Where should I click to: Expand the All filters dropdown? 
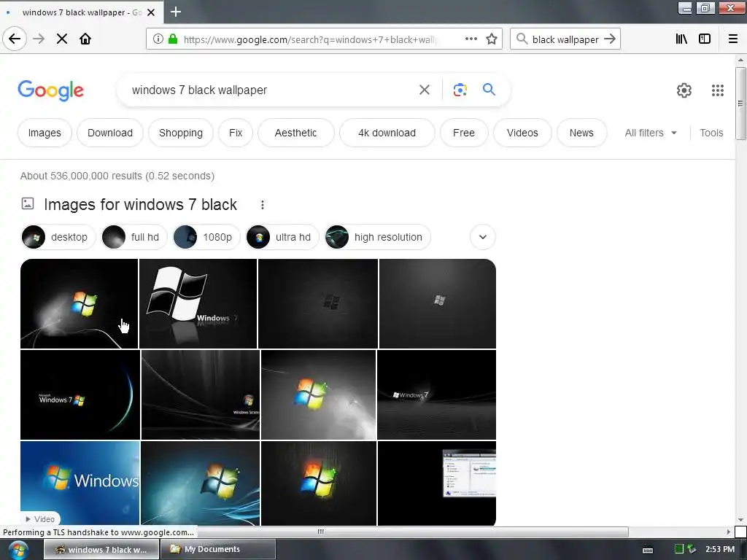coord(651,133)
